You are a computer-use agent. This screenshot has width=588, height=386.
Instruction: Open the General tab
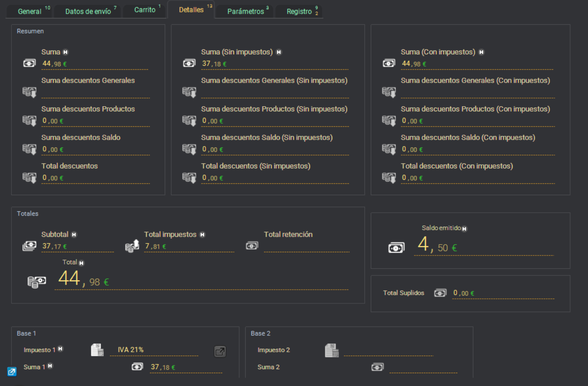click(x=30, y=11)
